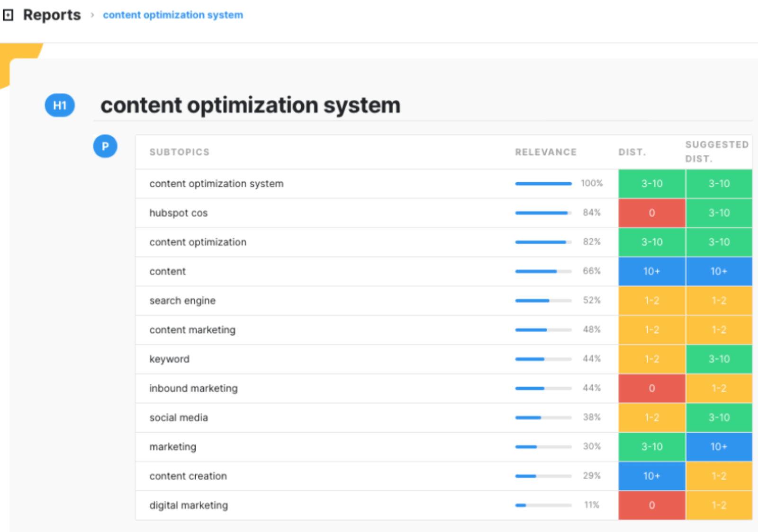Click the breadcrumb chevron after Reports

click(92, 15)
